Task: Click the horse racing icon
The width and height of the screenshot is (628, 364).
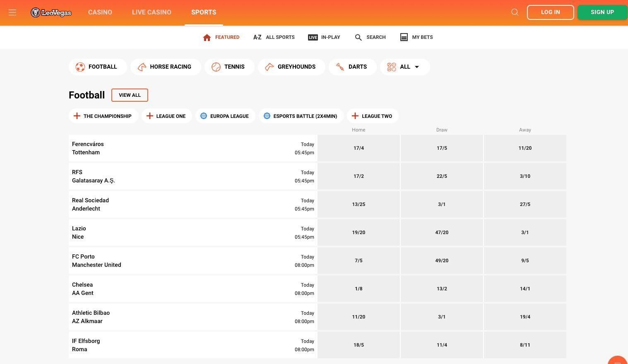Action: [142, 67]
